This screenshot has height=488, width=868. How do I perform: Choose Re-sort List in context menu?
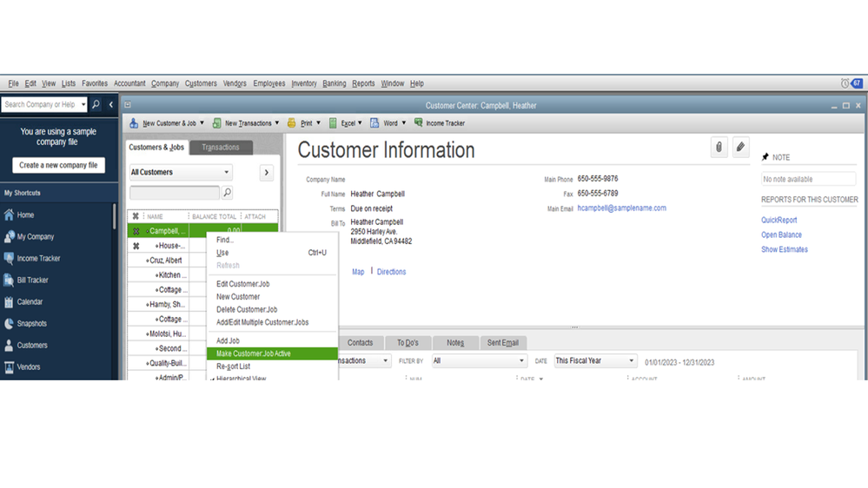[233, 366]
